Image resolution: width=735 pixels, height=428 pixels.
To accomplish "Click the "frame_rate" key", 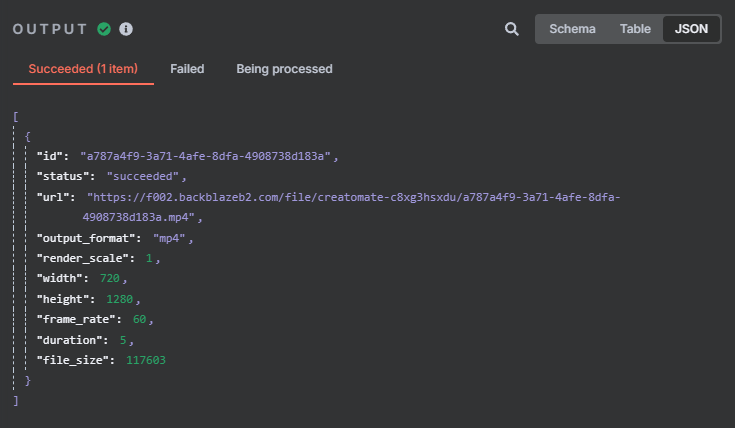I will (79, 319).
